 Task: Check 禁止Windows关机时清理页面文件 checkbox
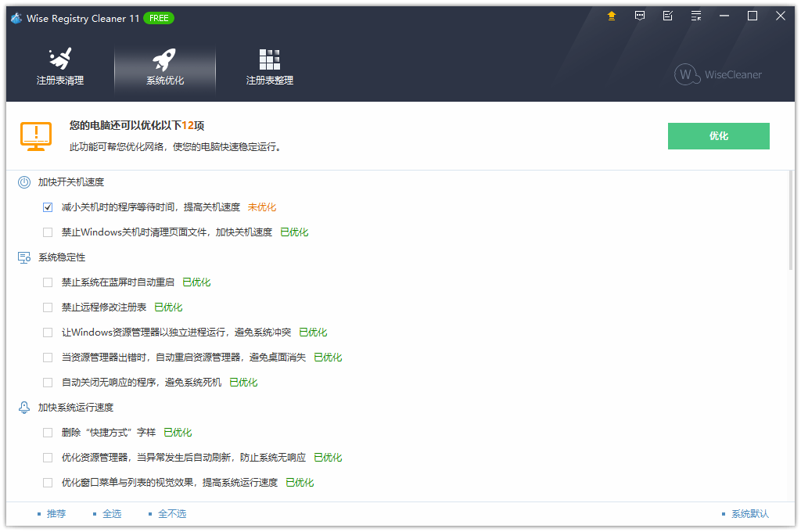(48, 232)
